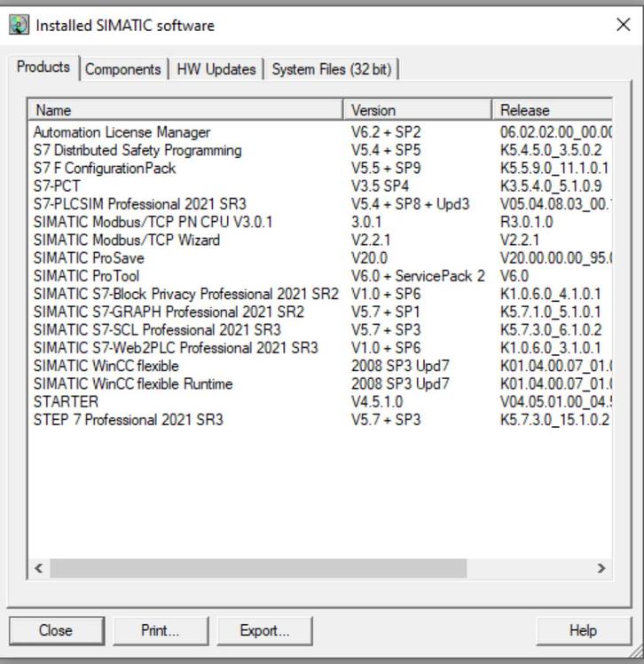Click the Release column header
644x664 pixels.
552,110
